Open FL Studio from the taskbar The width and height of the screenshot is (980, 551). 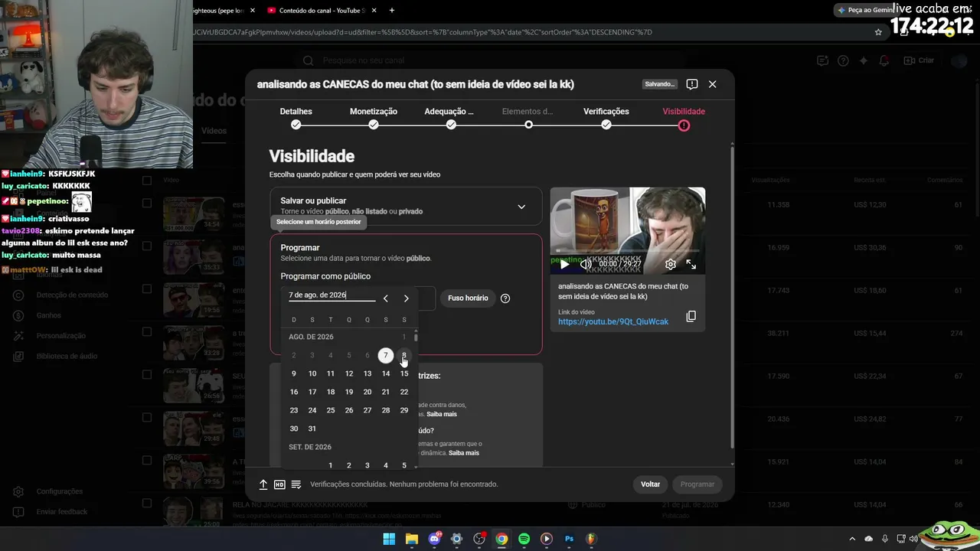pos(591,539)
